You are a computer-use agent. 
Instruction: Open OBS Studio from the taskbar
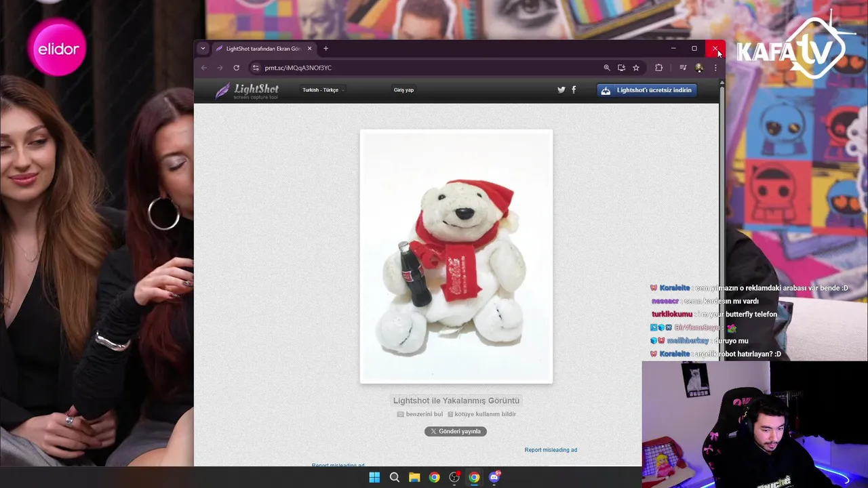[x=454, y=477]
